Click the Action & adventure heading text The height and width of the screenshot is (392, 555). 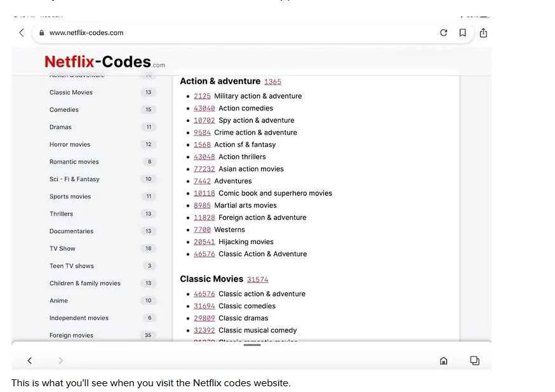click(220, 81)
